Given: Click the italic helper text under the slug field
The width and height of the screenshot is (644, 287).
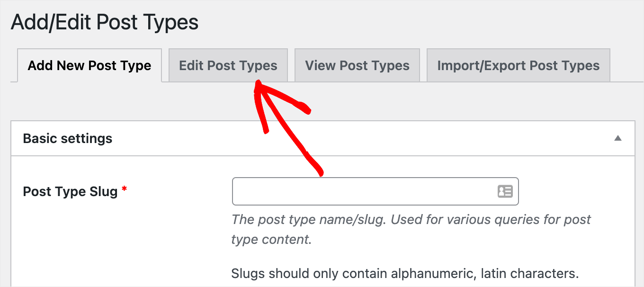Looking at the screenshot, I should 411,229.
